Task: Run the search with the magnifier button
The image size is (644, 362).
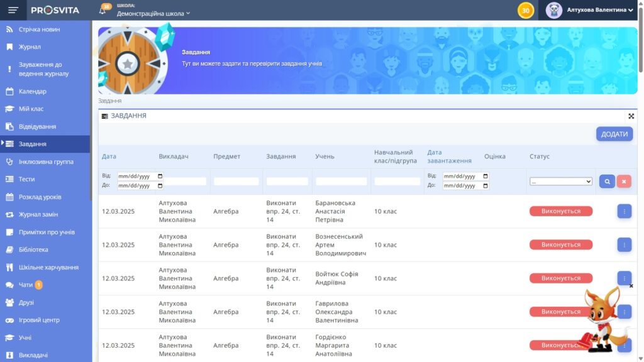Action: pyautogui.click(x=605, y=181)
